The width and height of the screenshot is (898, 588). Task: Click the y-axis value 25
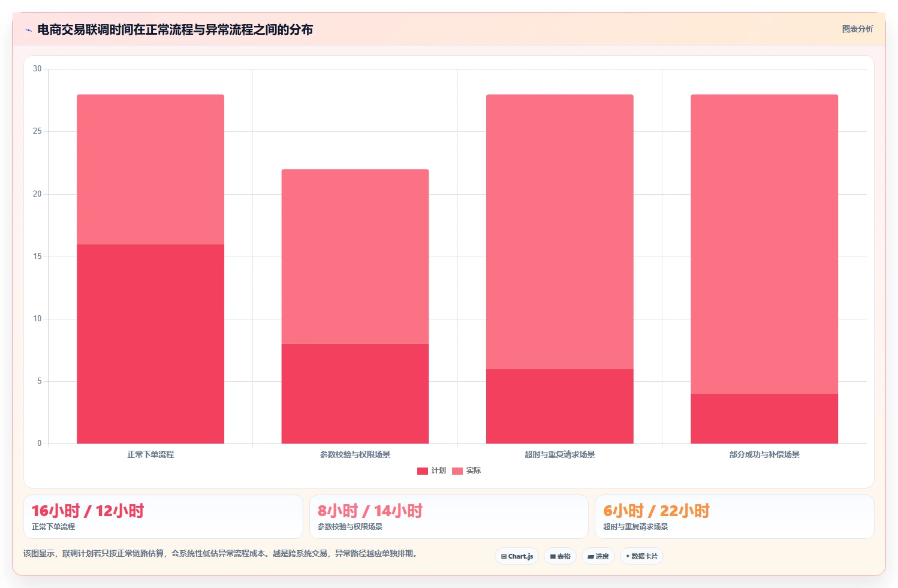point(37,131)
